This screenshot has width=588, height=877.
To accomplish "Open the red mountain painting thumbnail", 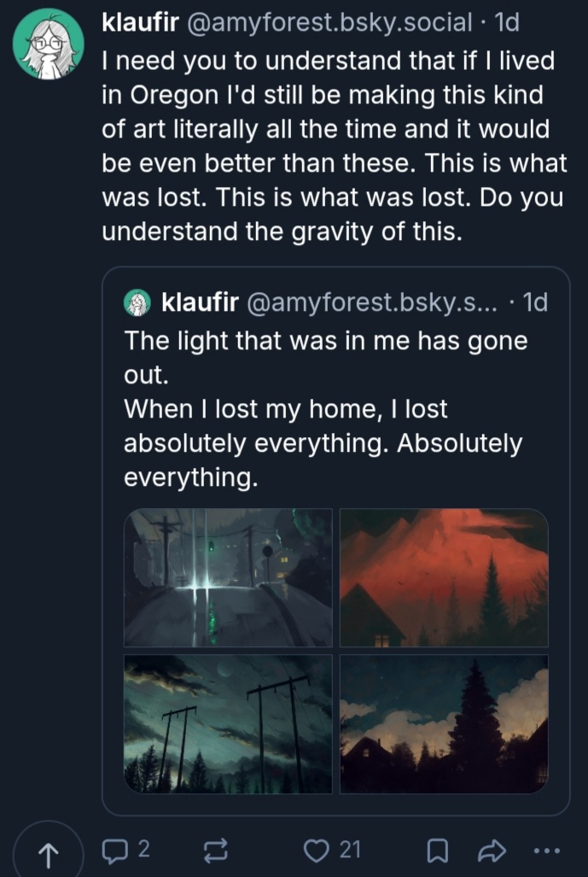I will (x=444, y=577).
